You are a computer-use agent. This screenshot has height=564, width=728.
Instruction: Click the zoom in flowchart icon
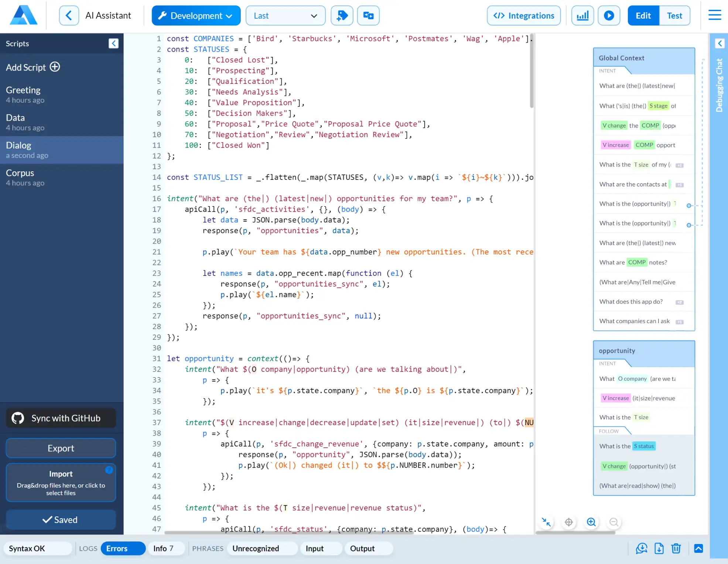click(591, 522)
